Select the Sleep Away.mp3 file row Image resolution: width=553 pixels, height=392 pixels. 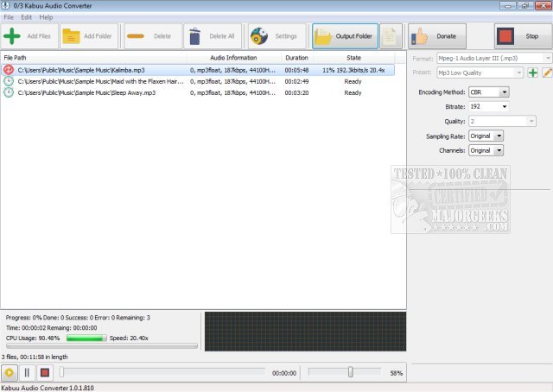(x=198, y=92)
